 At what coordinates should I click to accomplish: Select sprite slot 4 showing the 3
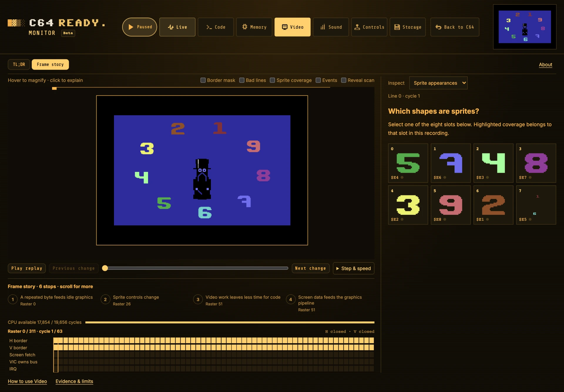tap(408, 205)
